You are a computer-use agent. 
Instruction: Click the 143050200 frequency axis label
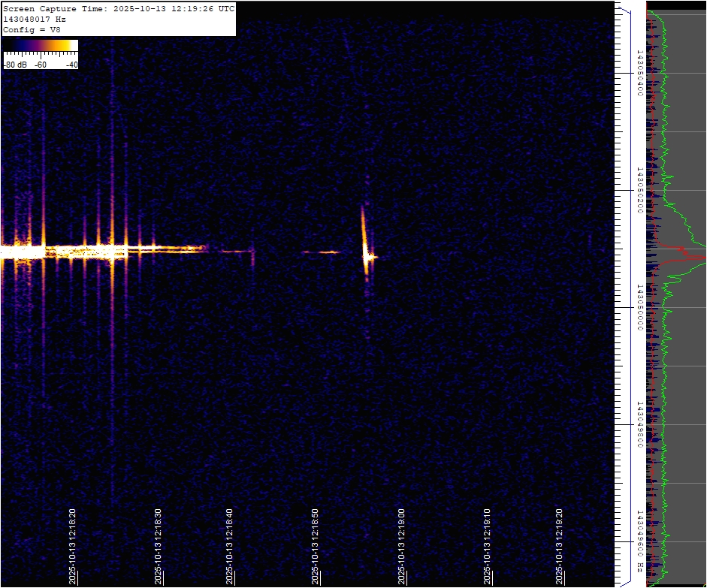[x=639, y=190]
